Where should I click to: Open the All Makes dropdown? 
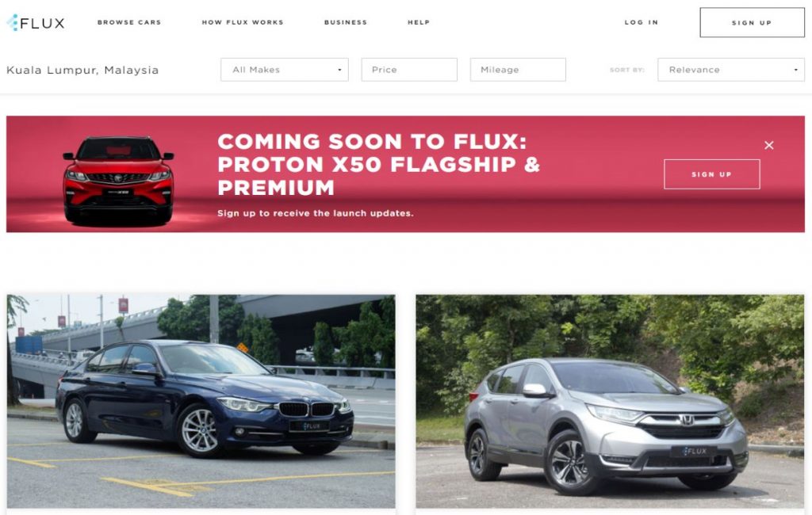[285, 70]
